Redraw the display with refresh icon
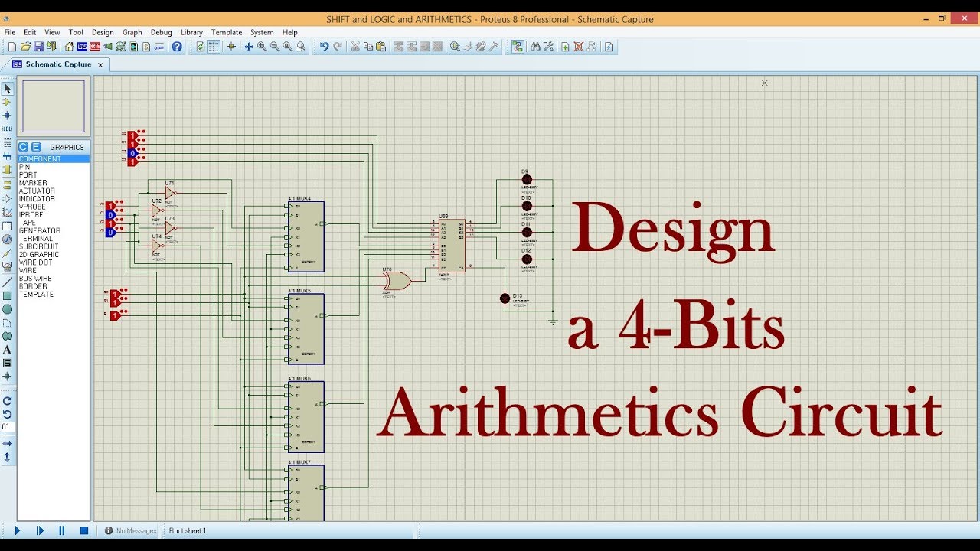The width and height of the screenshot is (980, 551). (x=201, y=47)
